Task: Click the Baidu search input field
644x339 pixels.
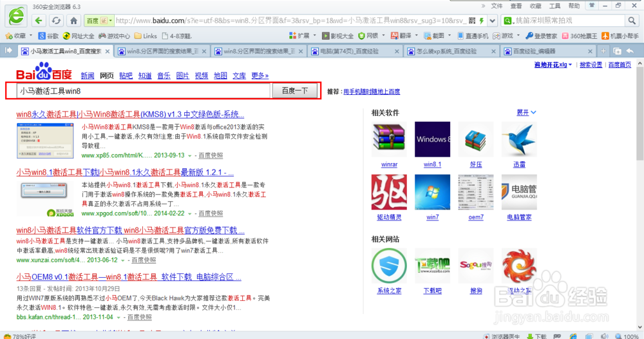Action: click(144, 91)
